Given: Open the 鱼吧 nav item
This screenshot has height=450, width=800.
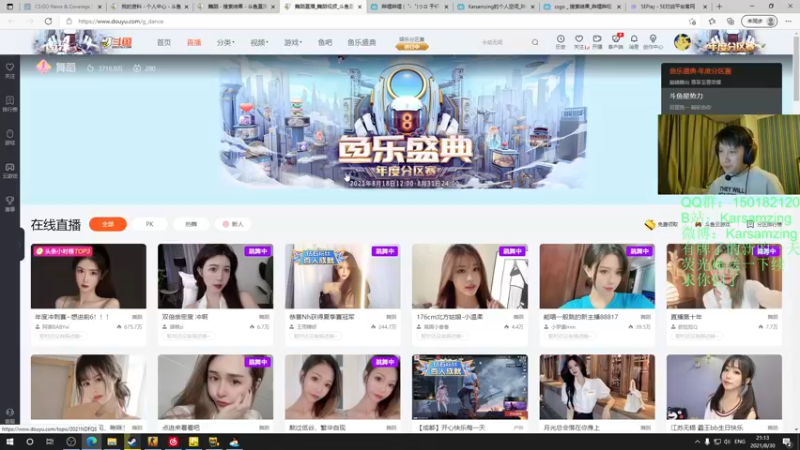Looking at the screenshot, I should [324, 42].
